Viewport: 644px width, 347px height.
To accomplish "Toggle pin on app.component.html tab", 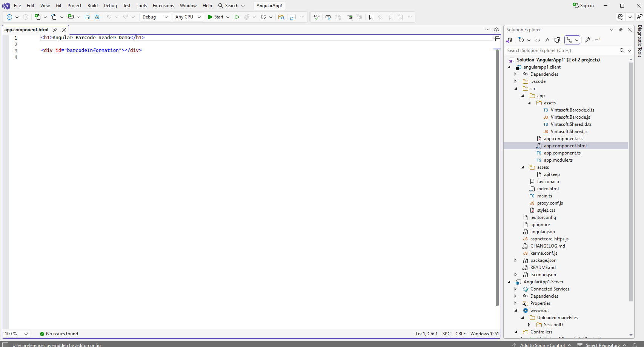I will tap(55, 30).
